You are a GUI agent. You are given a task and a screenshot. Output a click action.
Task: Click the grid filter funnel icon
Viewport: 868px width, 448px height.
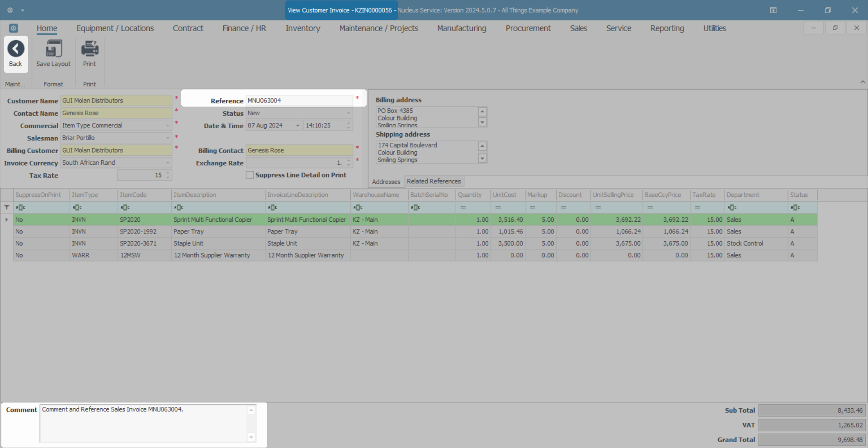tap(7, 207)
